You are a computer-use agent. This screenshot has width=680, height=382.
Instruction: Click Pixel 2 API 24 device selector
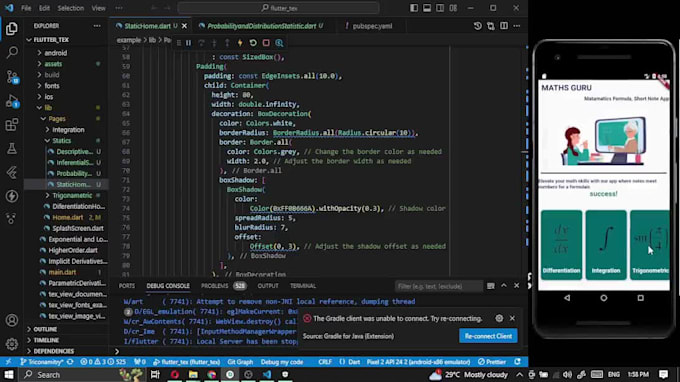pos(418,362)
